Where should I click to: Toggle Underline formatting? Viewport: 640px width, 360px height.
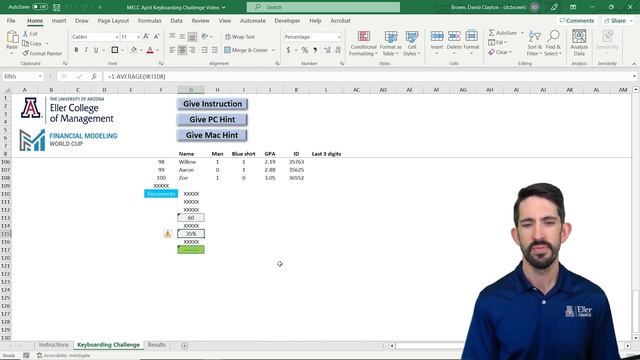point(96,50)
